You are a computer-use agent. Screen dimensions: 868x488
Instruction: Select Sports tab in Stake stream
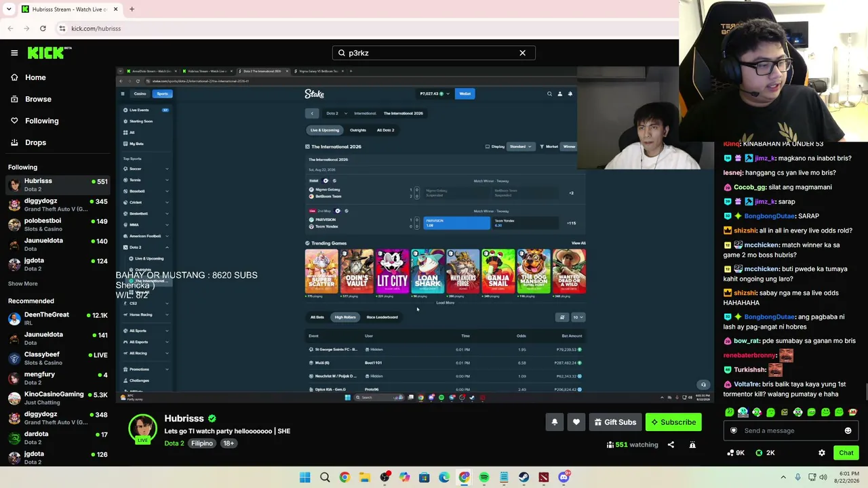click(163, 94)
